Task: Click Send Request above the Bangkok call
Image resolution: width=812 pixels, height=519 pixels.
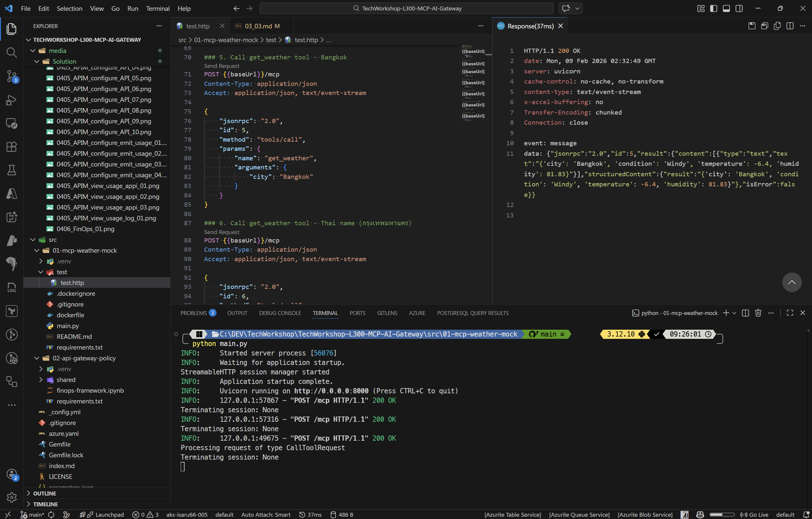Action: click(x=221, y=66)
